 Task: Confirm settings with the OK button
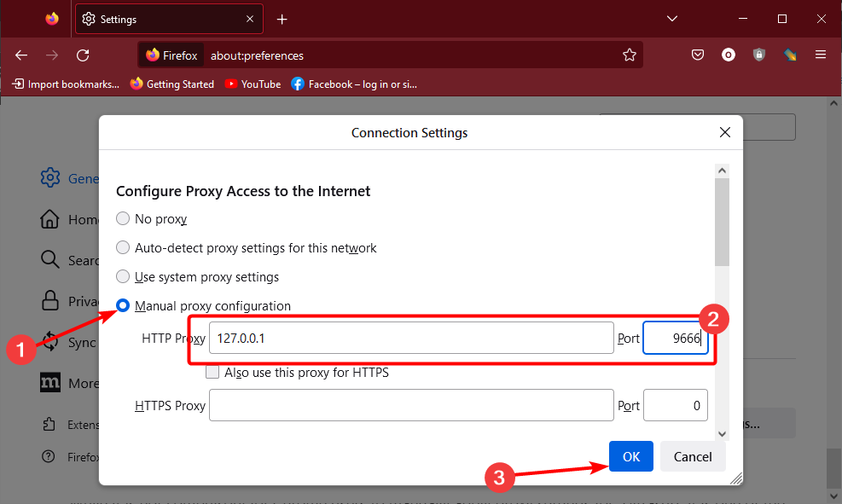(631, 457)
